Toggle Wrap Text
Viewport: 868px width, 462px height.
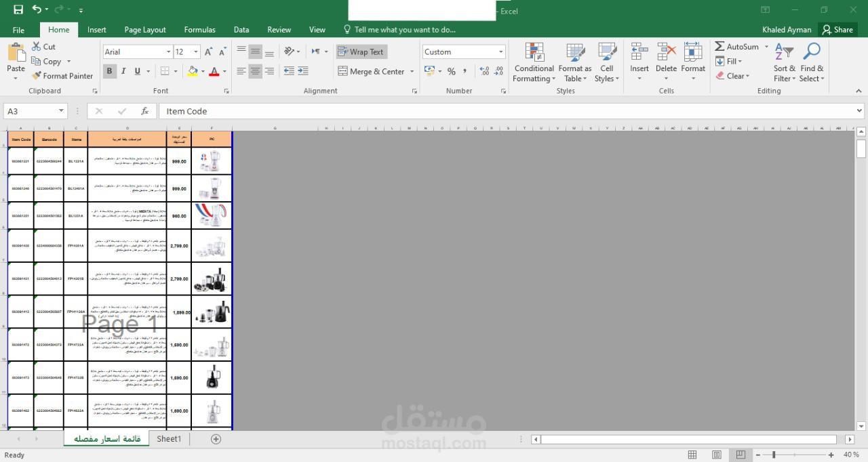tap(361, 51)
